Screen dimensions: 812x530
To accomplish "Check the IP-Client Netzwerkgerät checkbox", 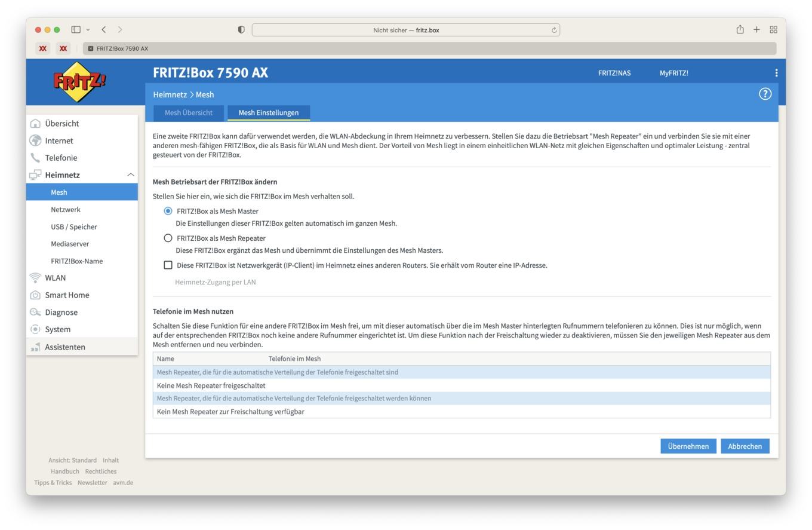I will [x=168, y=265].
